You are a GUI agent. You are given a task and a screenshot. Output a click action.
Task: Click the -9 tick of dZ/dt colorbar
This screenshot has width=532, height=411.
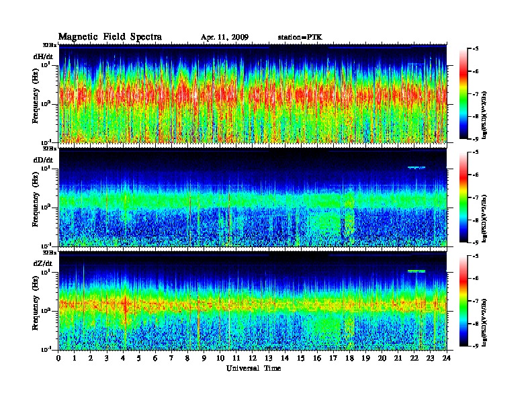pos(476,346)
